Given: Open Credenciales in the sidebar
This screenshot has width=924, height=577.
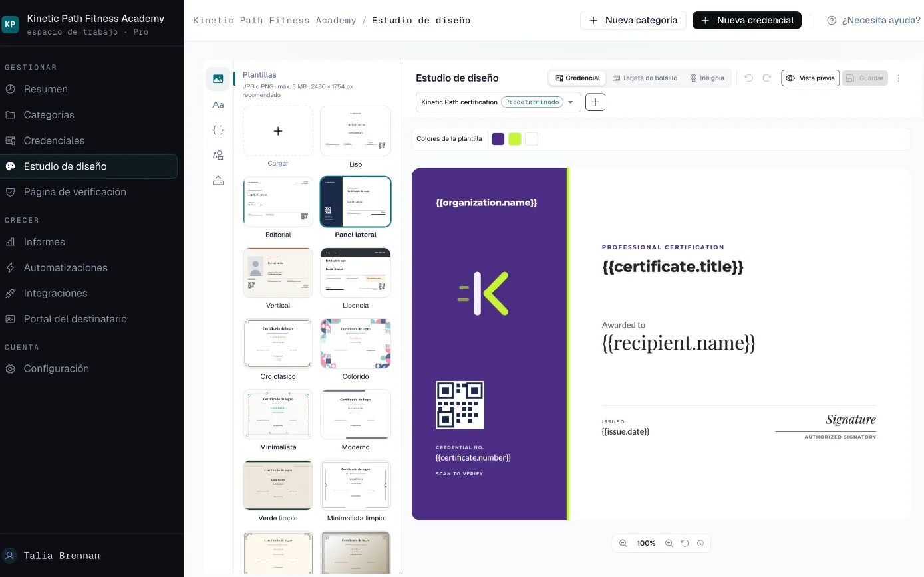Looking at the screenshot, I should click(x=88, y=141).
